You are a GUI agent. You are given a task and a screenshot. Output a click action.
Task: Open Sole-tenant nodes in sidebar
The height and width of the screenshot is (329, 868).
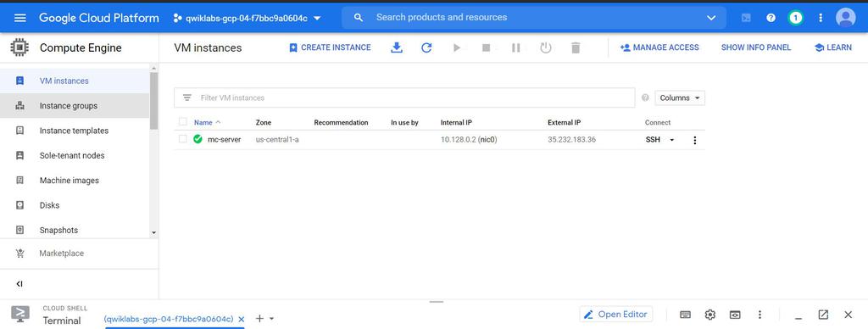coord(75,156)
